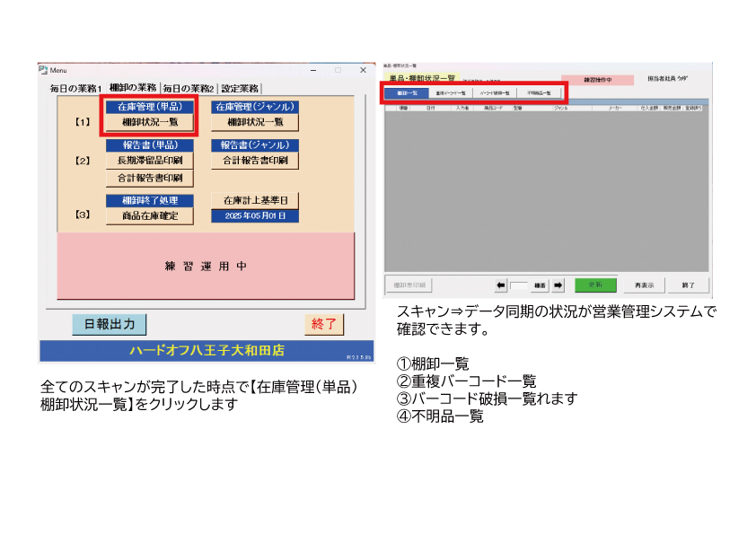756x534 pixels.
Task: Open 棚卸状況一覧 under 在庫管理(単品)
Action: coord(150,122)
